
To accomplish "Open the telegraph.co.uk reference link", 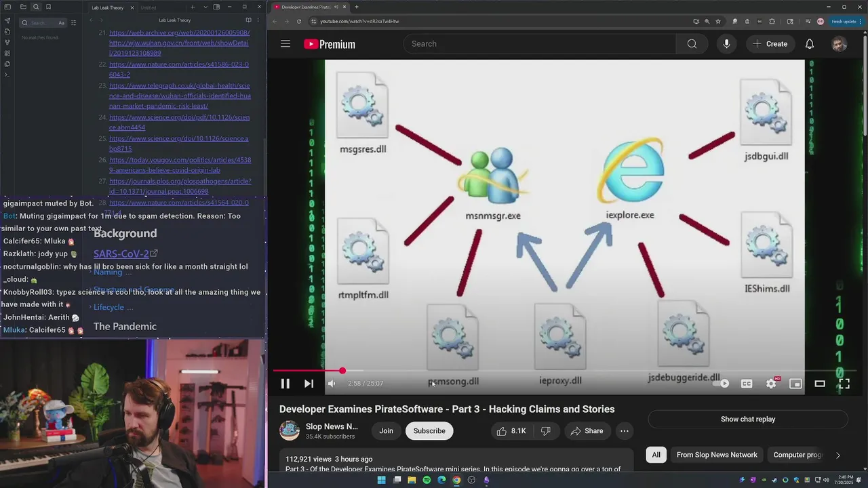I will 180,96.
